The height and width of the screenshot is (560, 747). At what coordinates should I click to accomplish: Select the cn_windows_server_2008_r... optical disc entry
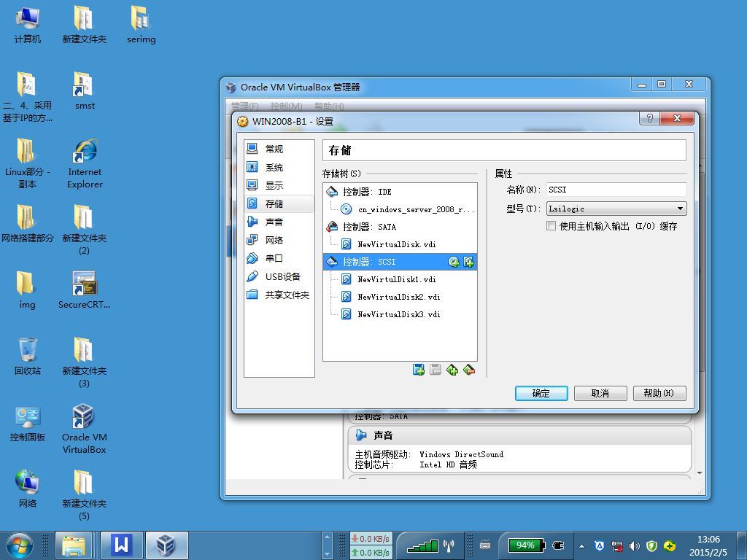point(400,209)
